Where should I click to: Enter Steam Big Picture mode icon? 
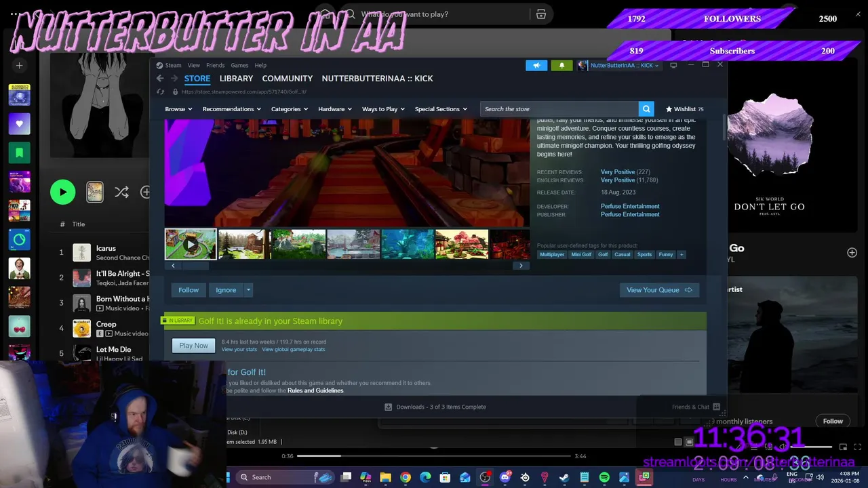[x=673, y=65]
